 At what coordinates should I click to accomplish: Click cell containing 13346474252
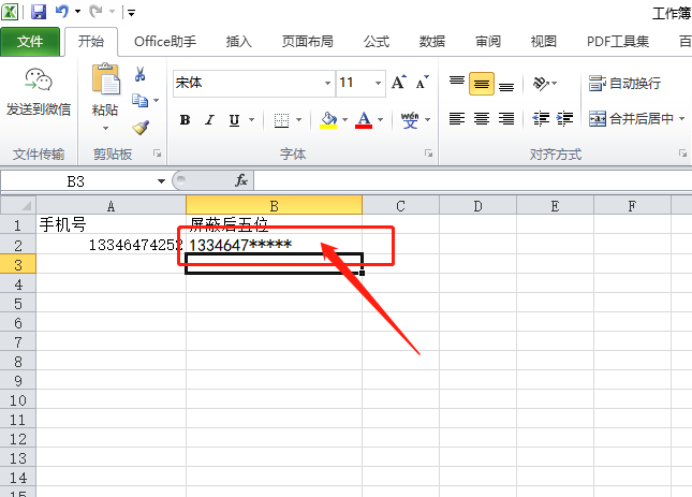111,245
